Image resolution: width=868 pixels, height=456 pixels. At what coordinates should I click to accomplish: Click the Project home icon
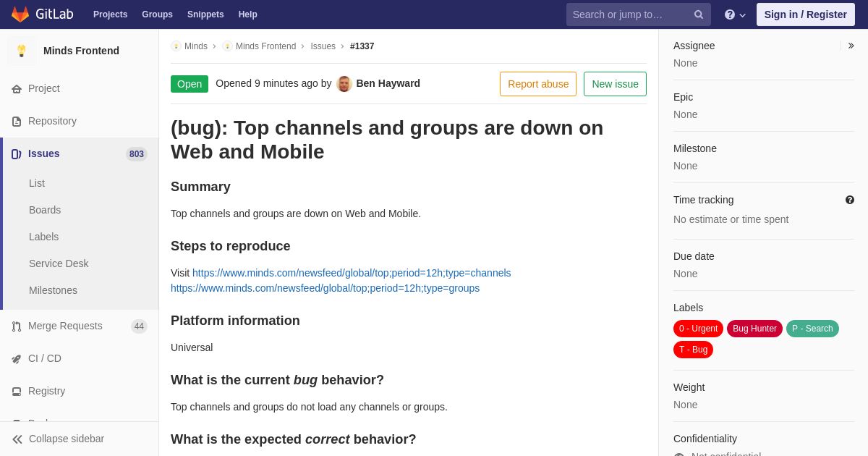17,89
